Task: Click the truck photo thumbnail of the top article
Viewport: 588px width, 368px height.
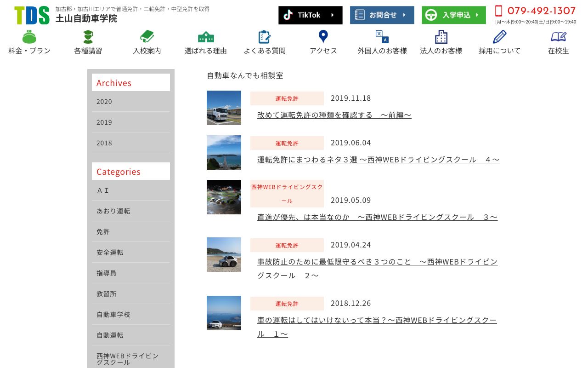Action: [x=224, y=108]
